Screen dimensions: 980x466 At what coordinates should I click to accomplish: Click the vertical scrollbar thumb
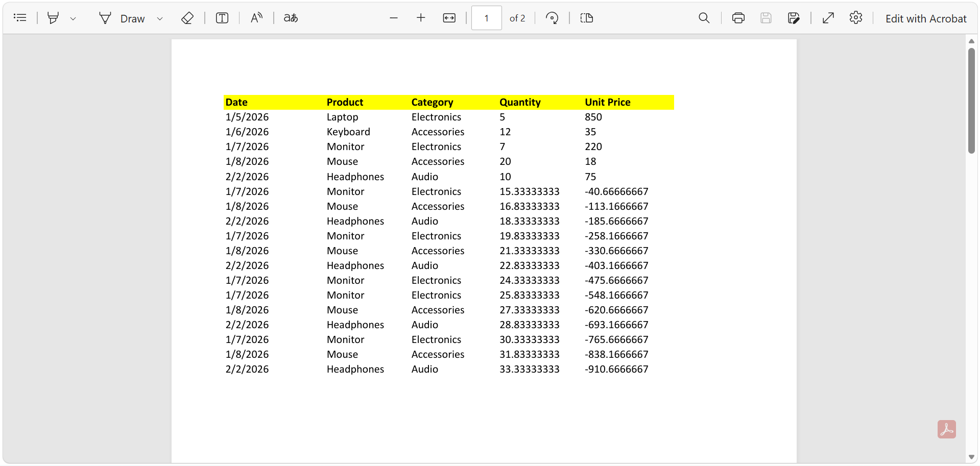click(x=971, y=101)
